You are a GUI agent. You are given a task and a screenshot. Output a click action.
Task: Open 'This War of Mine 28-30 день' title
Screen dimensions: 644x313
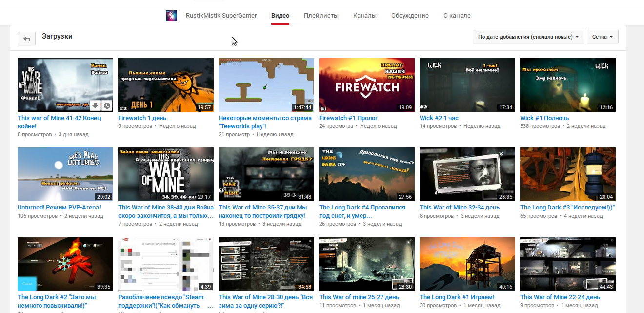[x=265, y=301]
